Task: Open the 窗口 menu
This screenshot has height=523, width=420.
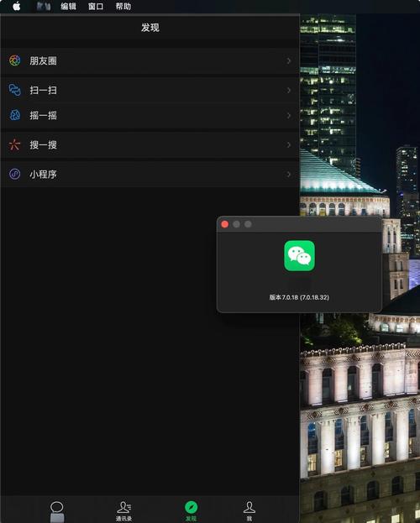Action: click(96, 7)
